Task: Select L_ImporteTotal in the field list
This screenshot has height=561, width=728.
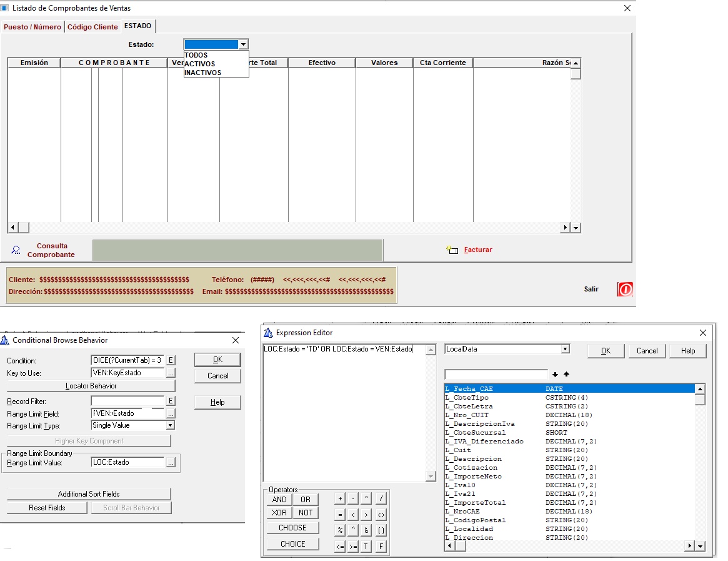Action: pos(569,502)
